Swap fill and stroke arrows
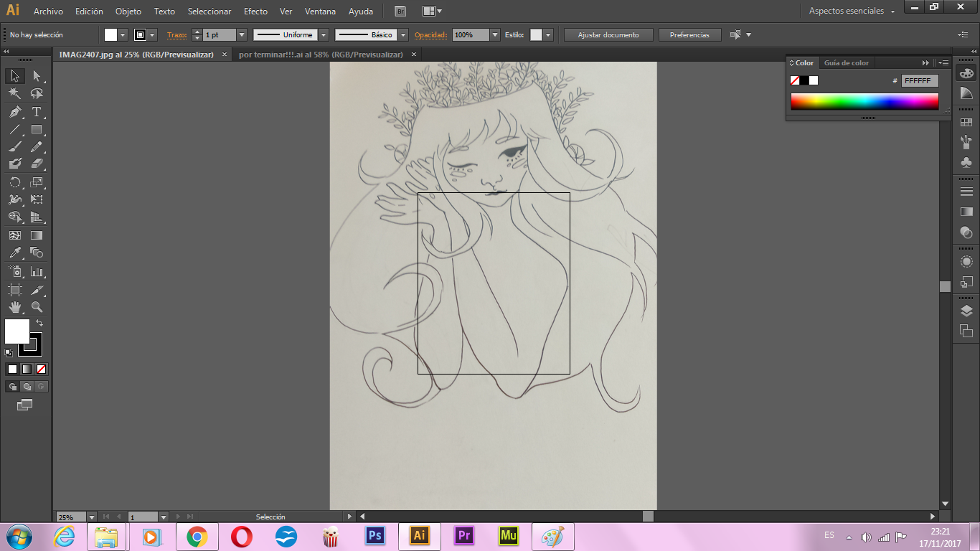The image size is (980, 551). 39,324
